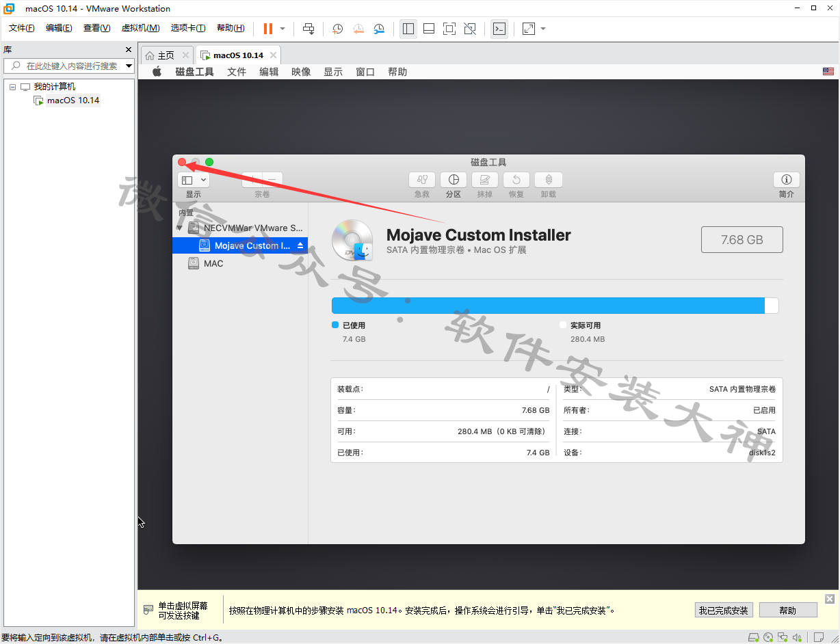The height and width of the screenshot is (644, 840).
Task: Click the 280.4 MB 实际可用 value
Action: [588, 339]
